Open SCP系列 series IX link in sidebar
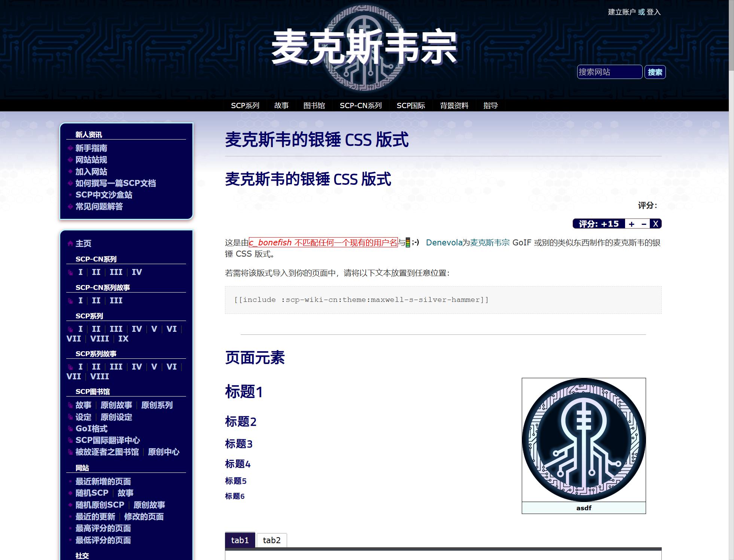This screenshot has width=734, height=560. click(x=123, y=339)
